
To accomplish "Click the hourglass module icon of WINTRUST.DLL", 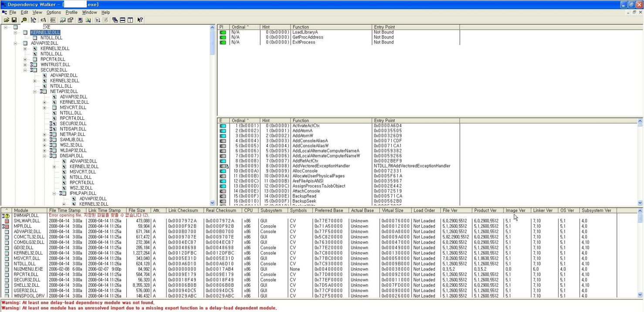I will [34, 64].
